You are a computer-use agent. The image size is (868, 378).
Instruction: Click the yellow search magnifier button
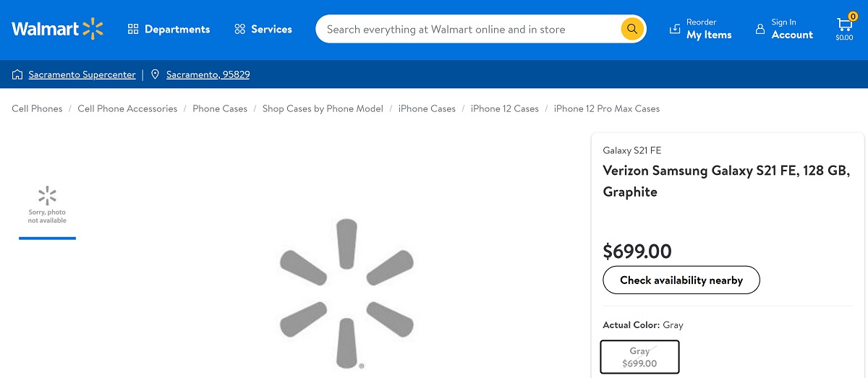click(632, 29)
